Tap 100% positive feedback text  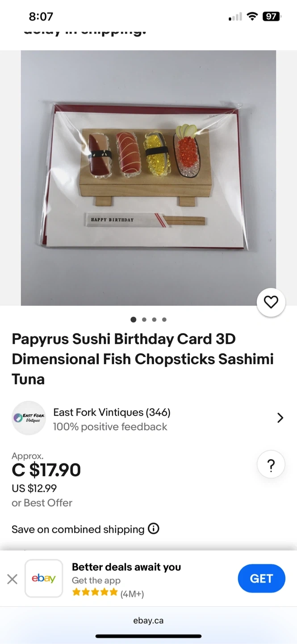pyautogui.click(x=110, y=427)
